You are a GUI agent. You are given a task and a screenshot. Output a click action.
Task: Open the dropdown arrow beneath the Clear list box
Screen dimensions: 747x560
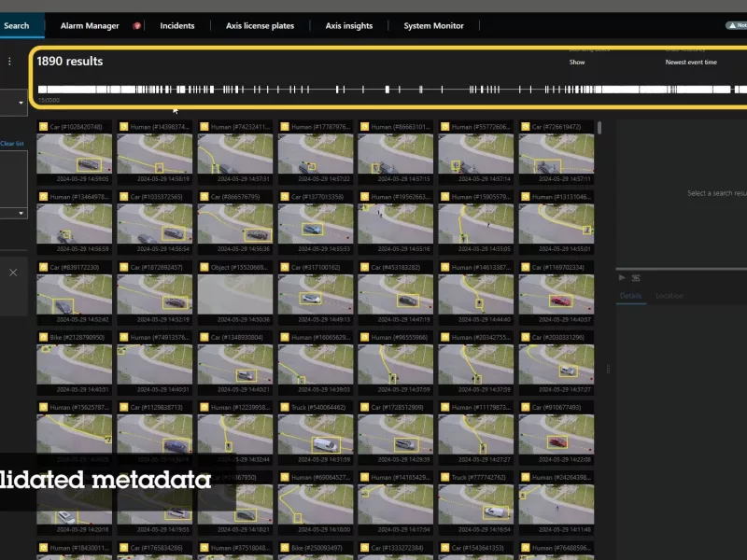click(21, 214)
